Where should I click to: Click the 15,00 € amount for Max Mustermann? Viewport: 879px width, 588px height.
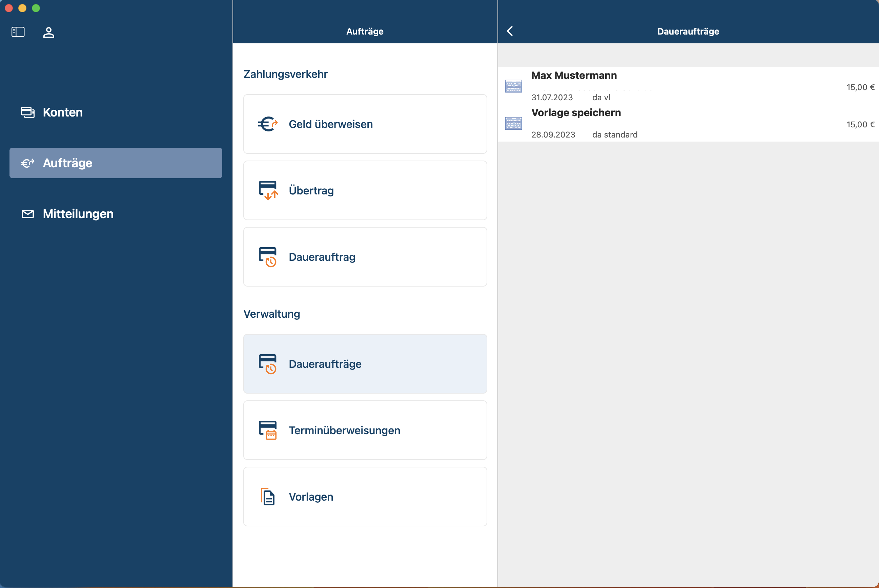point(860,87)
